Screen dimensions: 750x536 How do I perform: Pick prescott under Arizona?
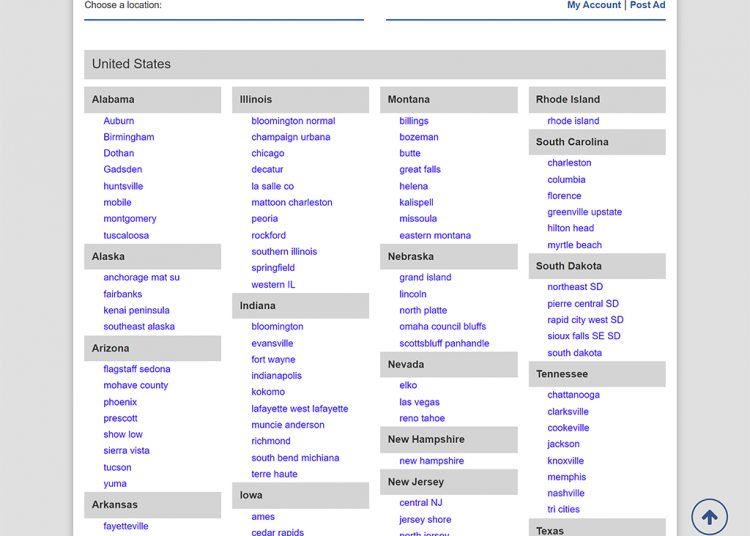click(120, 419)
